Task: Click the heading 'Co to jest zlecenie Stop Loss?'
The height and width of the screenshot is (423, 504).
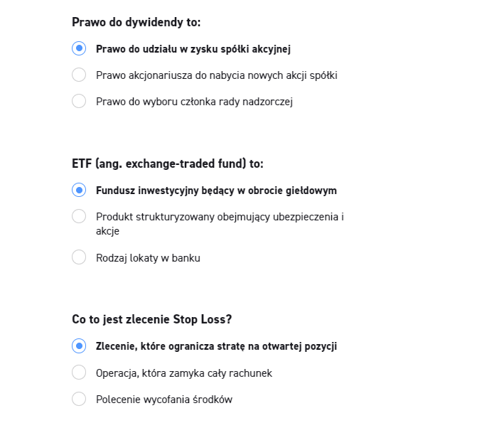Action: (x=152, y=320)
